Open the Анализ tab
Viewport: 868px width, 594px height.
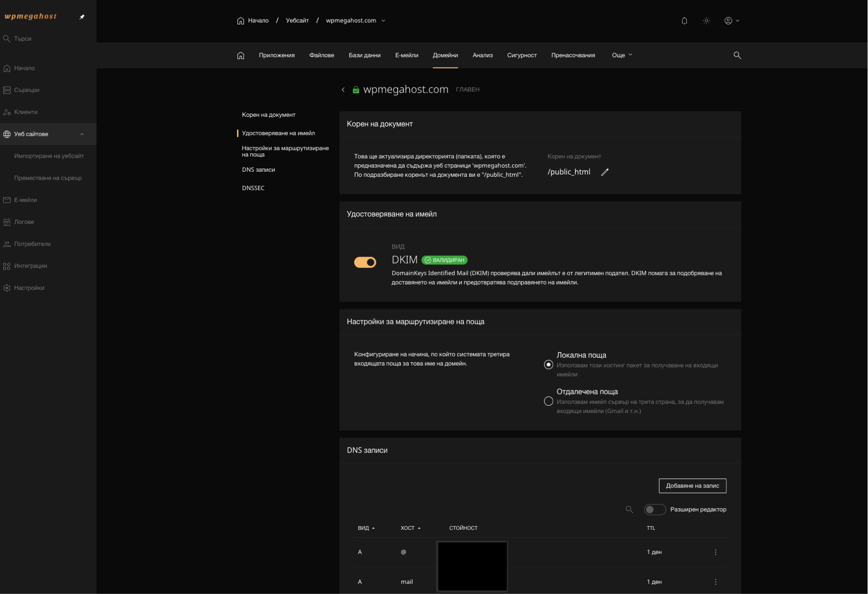coord(482,55)
